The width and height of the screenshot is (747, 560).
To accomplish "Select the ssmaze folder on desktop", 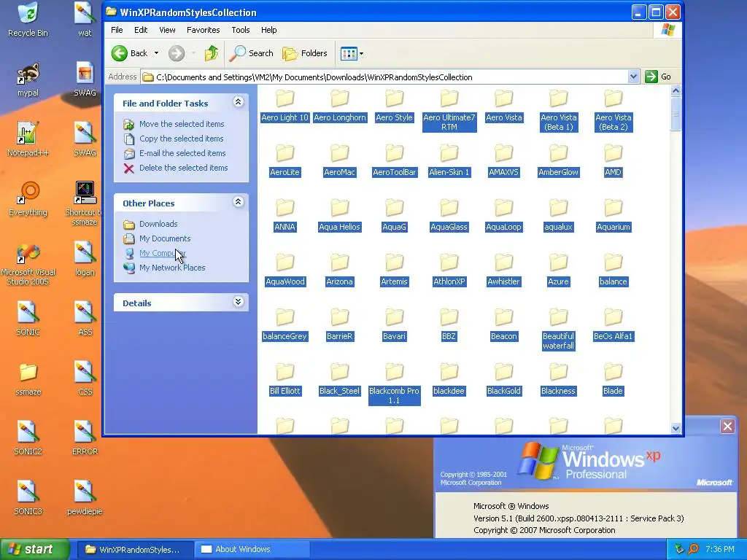I will point(28,379).
